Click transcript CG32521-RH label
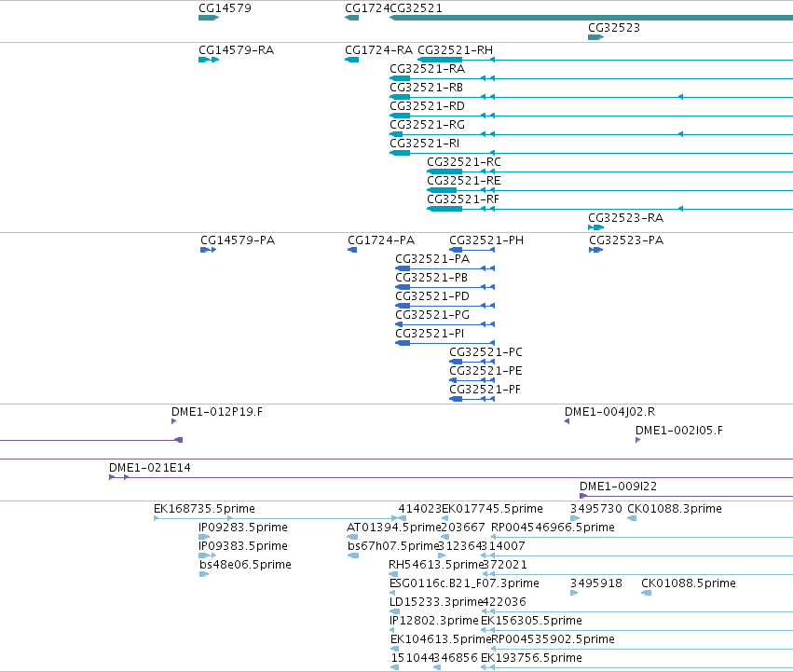This screenshot has height=672, width=793. click(x=455, y=50)
